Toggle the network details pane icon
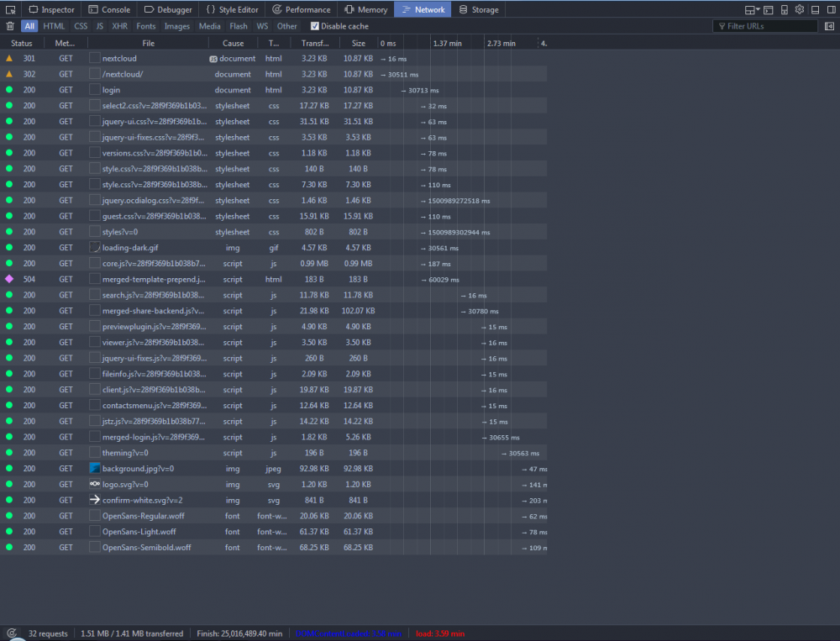The image size is (840, 641). click(829, 26)
